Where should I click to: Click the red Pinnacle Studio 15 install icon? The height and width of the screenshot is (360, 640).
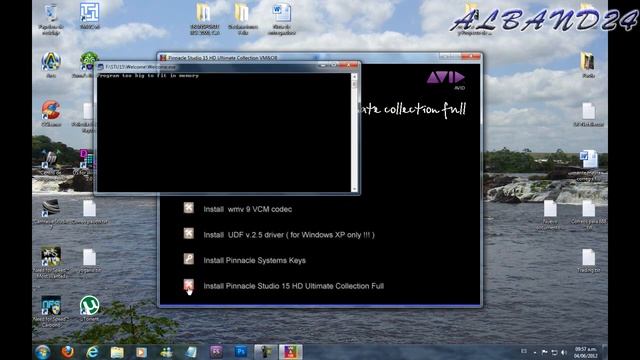(x=189, y=285)
